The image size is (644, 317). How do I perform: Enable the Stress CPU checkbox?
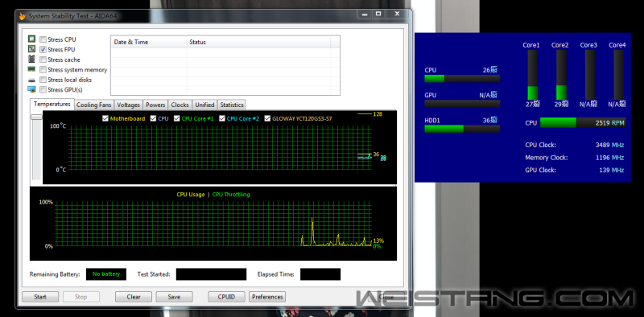click(x=43, y=39)
